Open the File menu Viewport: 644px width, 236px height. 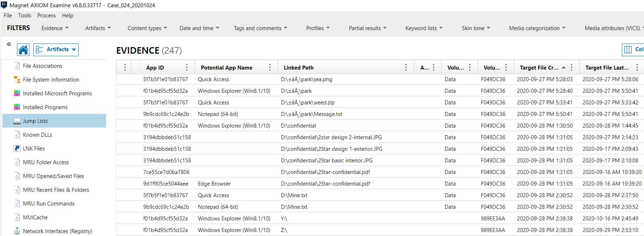click(8, 15)
